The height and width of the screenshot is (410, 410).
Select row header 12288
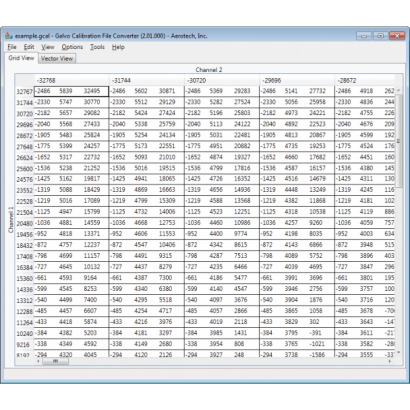[x=25, y=311]
